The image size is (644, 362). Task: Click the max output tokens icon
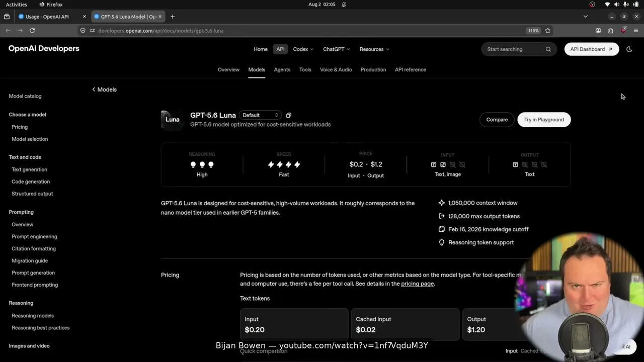coord(442,216)
